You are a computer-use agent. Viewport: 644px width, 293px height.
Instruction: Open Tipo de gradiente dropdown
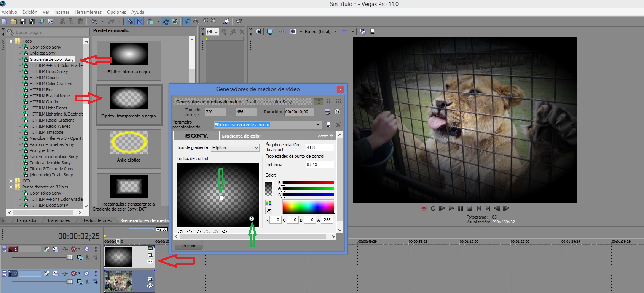256,148
